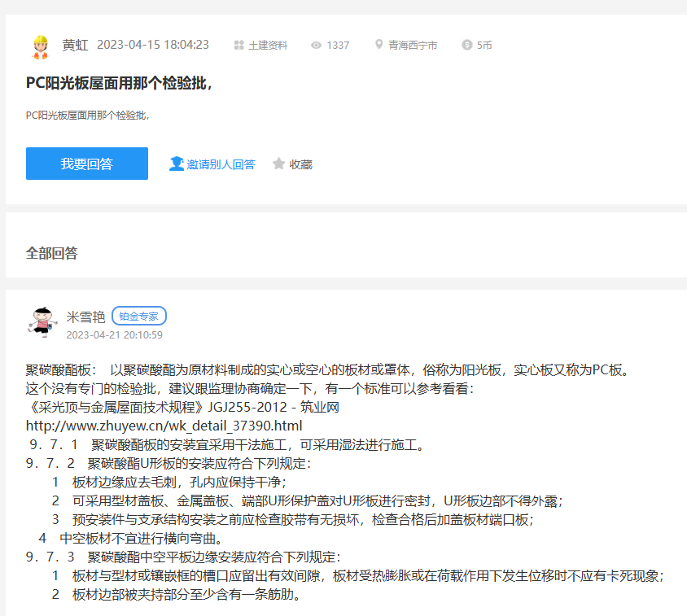Click 黄虹's hard-hat avatar icon
This screenshot has height=616, width=687.
point(40,46)
